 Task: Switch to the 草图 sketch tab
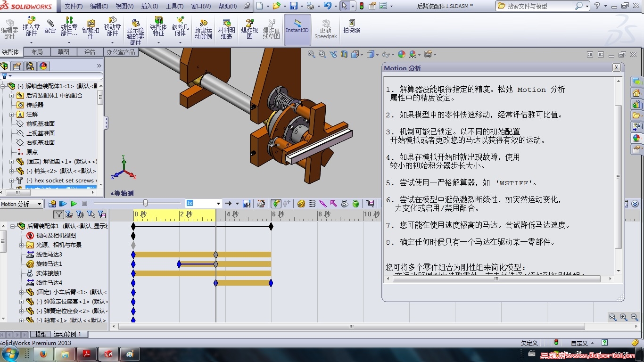click(63, 52)
